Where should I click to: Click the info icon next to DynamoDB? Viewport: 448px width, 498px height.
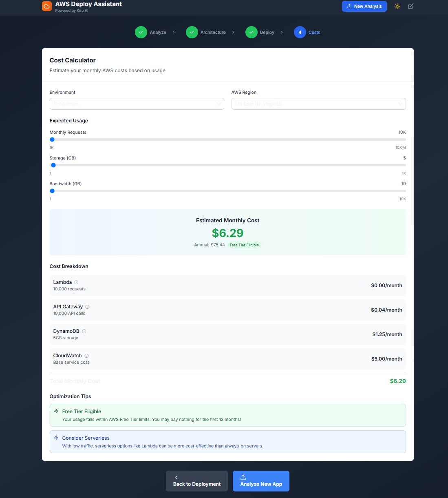click(84, 331)
